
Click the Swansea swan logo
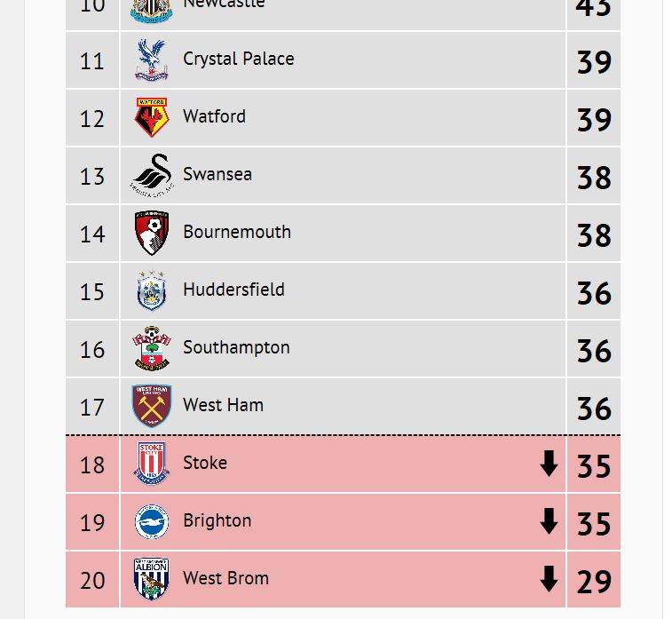click(151, 175)
